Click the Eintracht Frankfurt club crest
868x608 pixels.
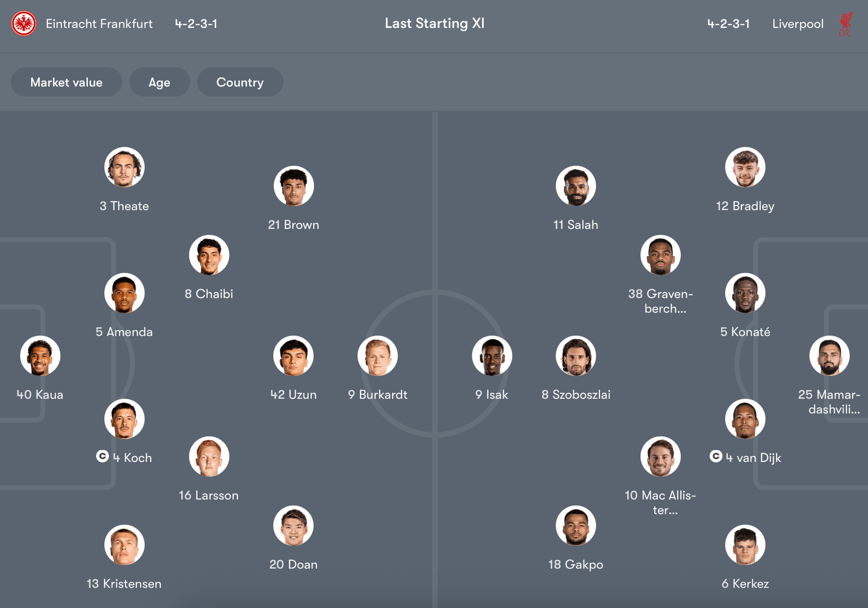click(23, 24)
